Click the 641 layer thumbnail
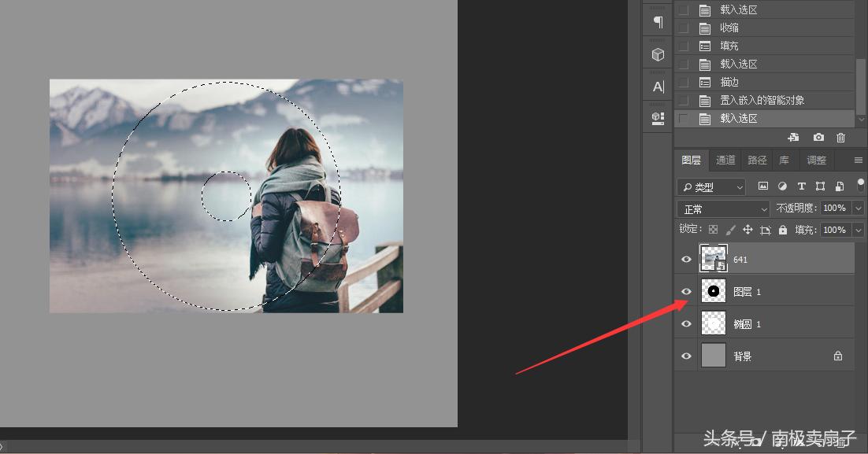 coord(713,259)
